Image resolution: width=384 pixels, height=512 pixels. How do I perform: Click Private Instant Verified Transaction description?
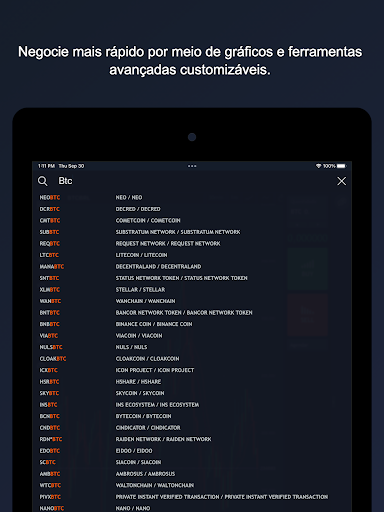coord(222,497)
